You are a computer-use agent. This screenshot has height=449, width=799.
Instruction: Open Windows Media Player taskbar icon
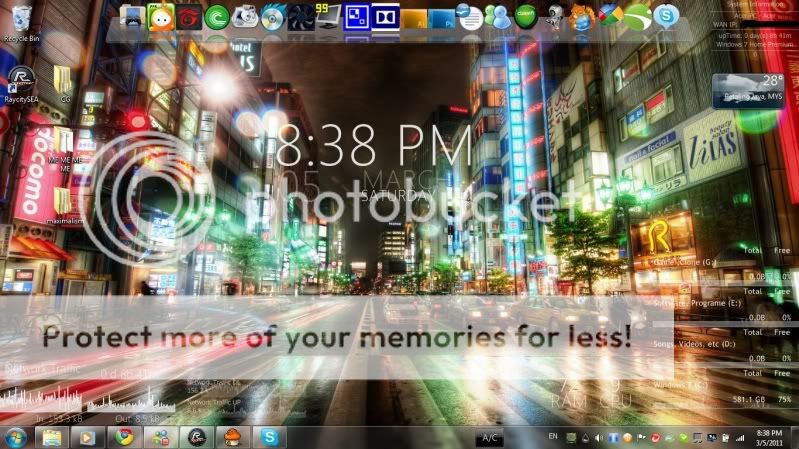tap(88, 438)
